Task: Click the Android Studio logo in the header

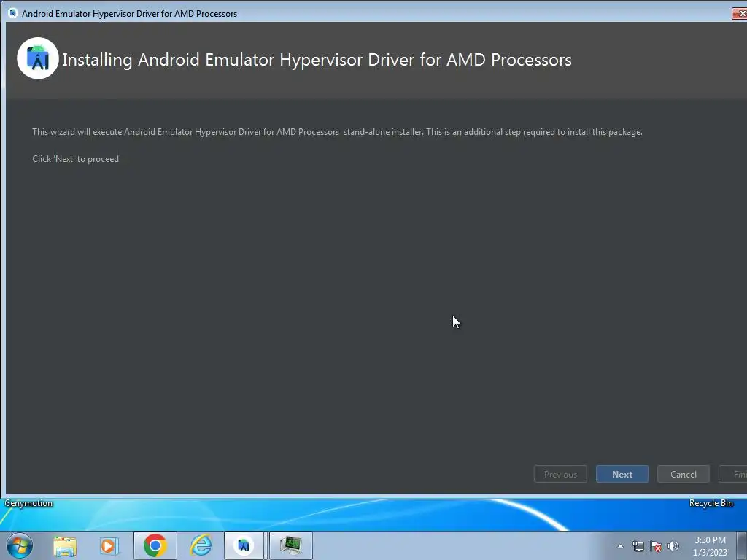Action: [38, 58]
